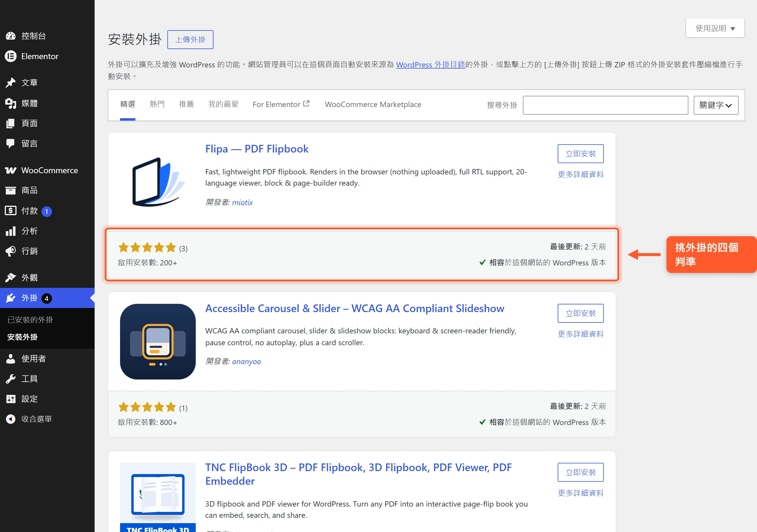Click Flipa's 最後更新: 2 天前 text
The width and height of the screenshot is (757, 532).
(x=578, y=246)
